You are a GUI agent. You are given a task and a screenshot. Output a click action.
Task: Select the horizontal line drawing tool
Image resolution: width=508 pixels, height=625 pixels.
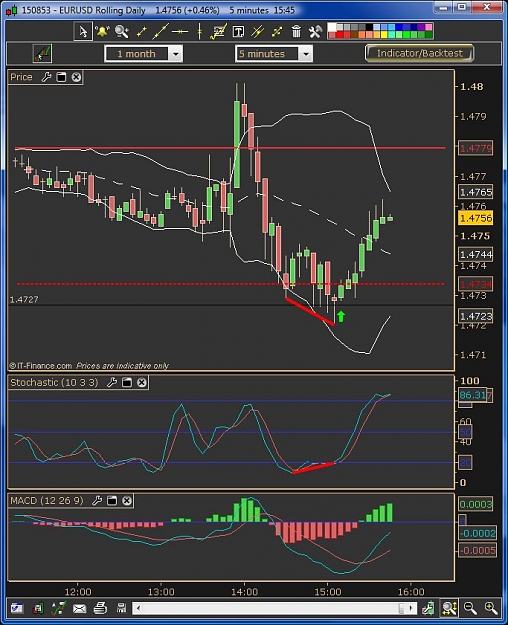click(x=180, y=31)
